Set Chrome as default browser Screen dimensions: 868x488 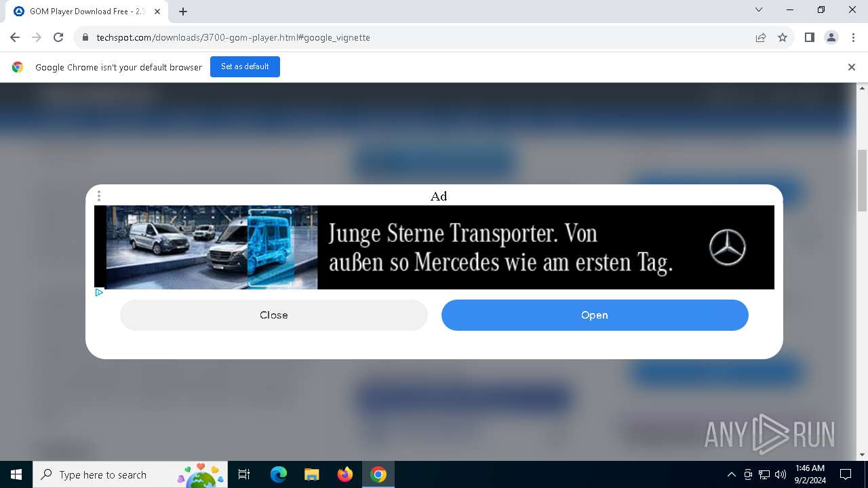[x=245, y=66]
